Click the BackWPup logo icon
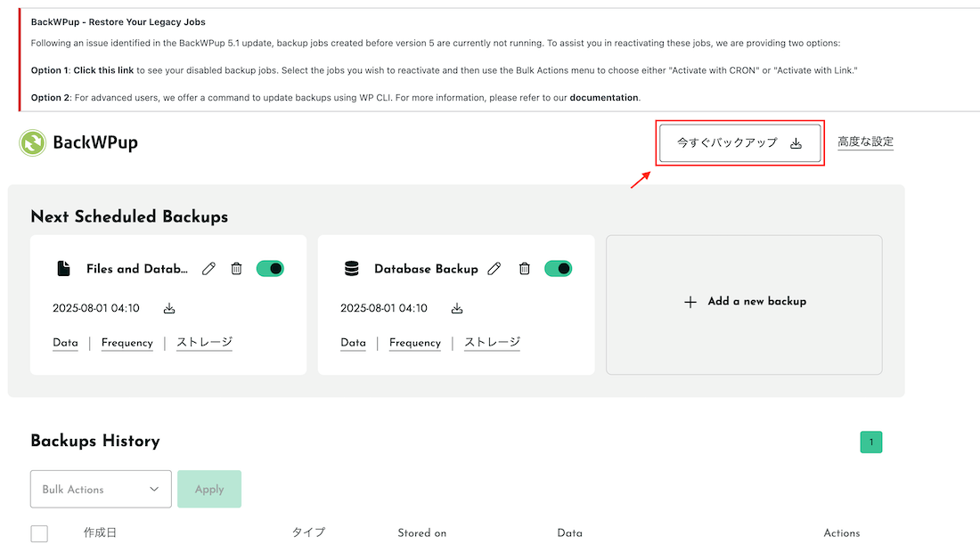The image size is (980, 544). point(32,142)
